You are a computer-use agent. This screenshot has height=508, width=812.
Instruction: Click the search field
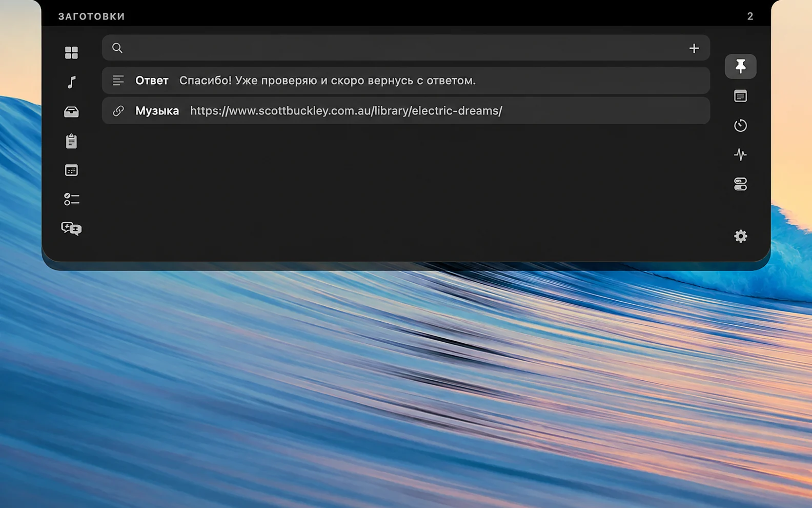tap(405, 48)
